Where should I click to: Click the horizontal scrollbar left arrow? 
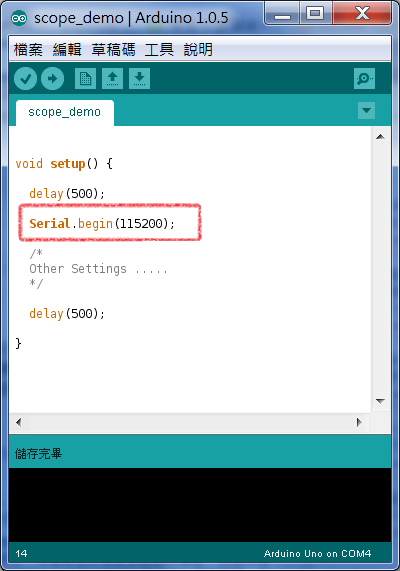(19, 422)
